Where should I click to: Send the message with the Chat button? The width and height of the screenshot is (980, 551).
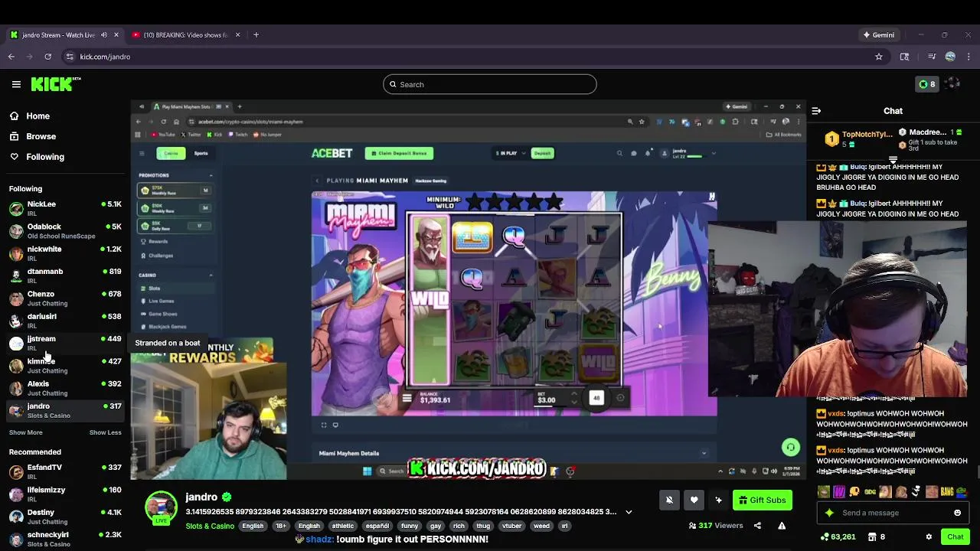pos(955,537)
